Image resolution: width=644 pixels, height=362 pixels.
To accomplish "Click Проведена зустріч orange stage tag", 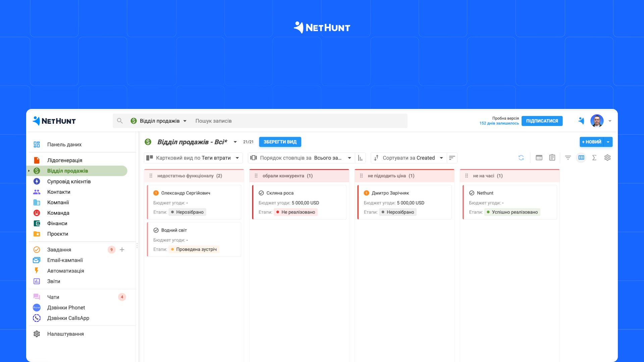I will pyautogui.click(x=194, y=249).
